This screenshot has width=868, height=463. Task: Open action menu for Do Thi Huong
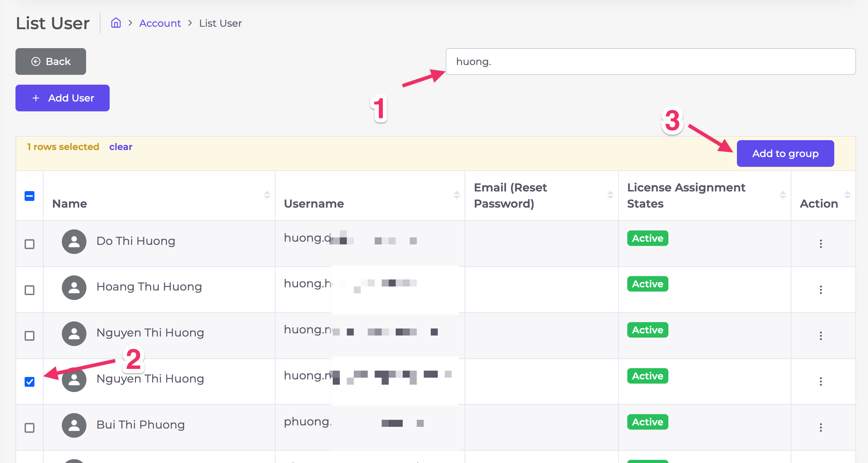tap(821, 244)
